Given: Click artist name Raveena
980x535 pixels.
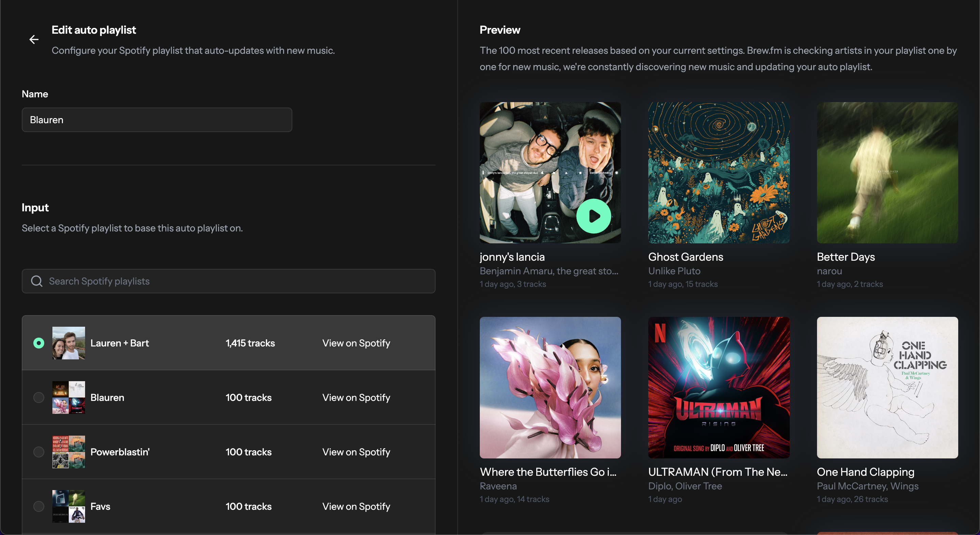Looking at the screenshot, I should tap(498, 486).
